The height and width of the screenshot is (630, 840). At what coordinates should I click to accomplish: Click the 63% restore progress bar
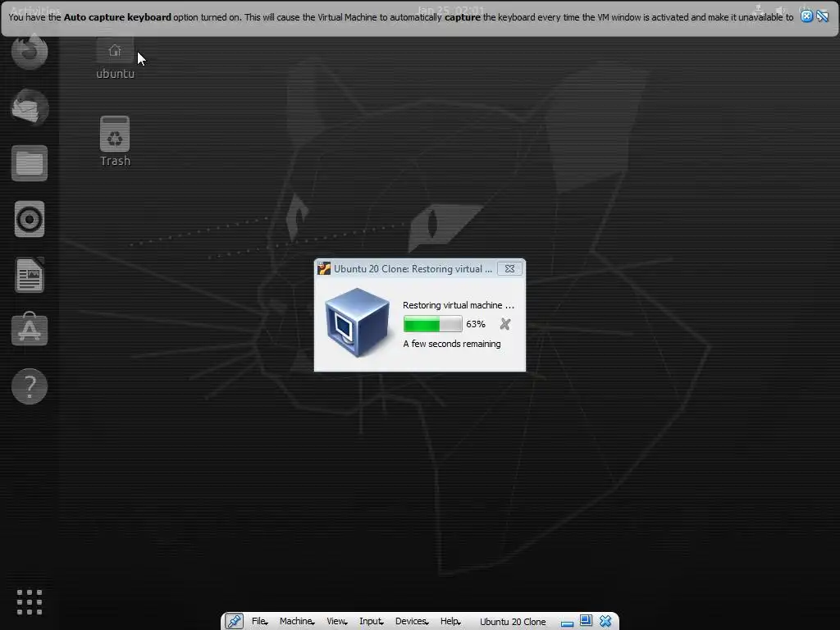coord(433,324)
